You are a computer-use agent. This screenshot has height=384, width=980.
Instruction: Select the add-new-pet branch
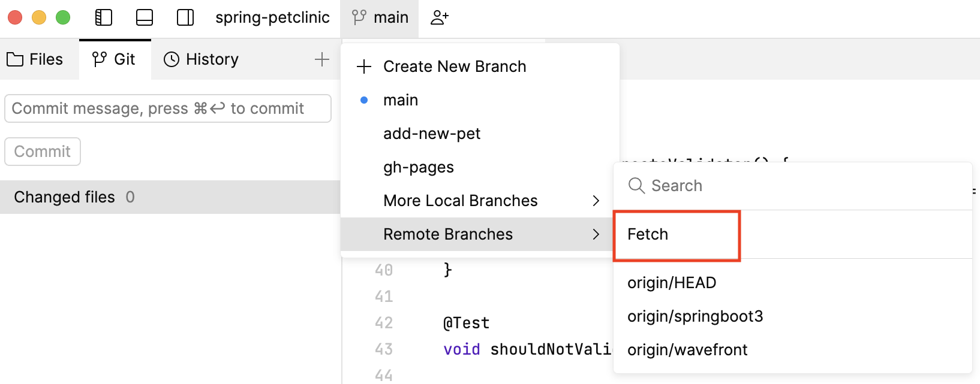(432, 133)
